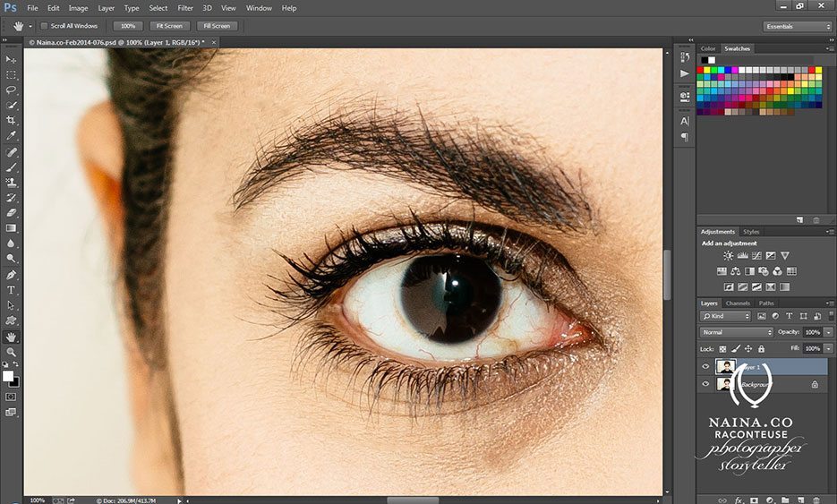Image resolution: width=837 pixels, height=504 pixels.
Task: Switch to the Color tab
Action: (708, 48)
